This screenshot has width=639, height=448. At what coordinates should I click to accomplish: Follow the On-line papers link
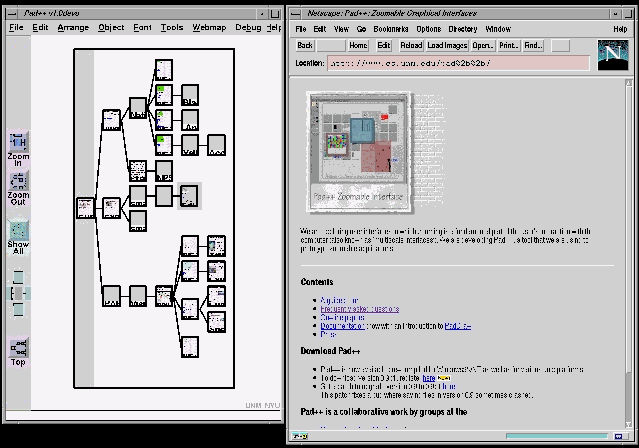[x=342, y=318]
